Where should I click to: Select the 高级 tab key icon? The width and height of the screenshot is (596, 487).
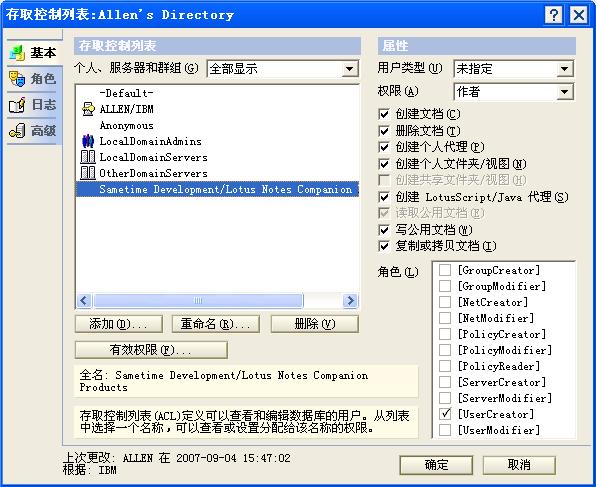[17, 130]
